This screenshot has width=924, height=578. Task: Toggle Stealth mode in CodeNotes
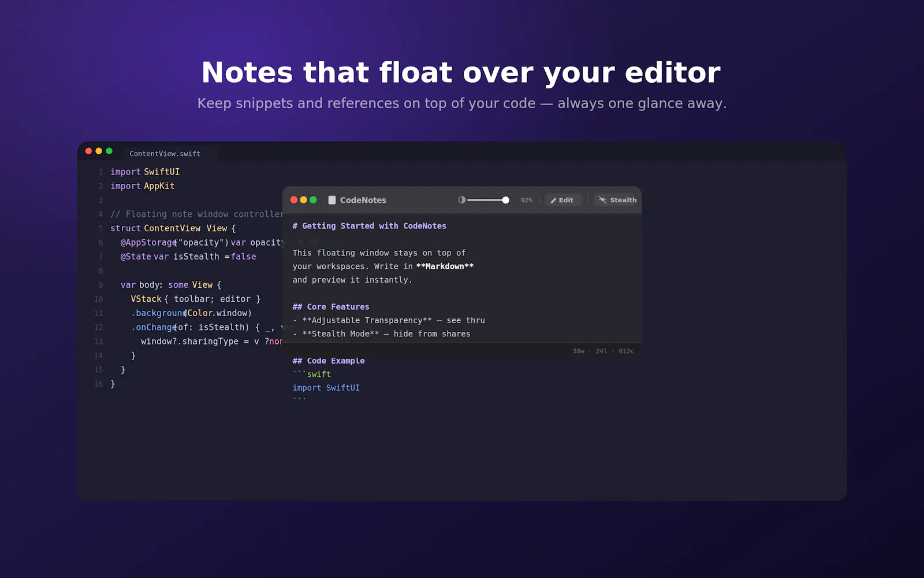[617, 200]
